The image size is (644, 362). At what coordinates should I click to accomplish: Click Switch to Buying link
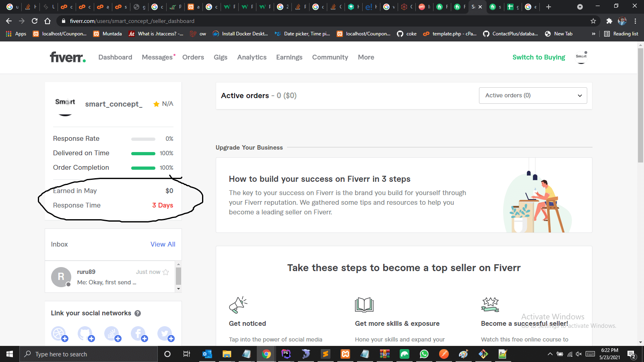539,57
